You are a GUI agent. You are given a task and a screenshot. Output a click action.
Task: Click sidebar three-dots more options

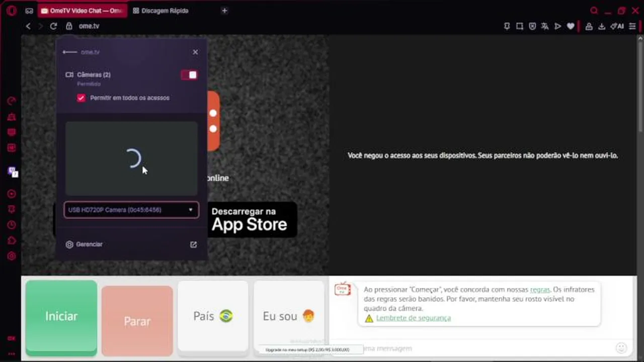click(x=12, y=354)
